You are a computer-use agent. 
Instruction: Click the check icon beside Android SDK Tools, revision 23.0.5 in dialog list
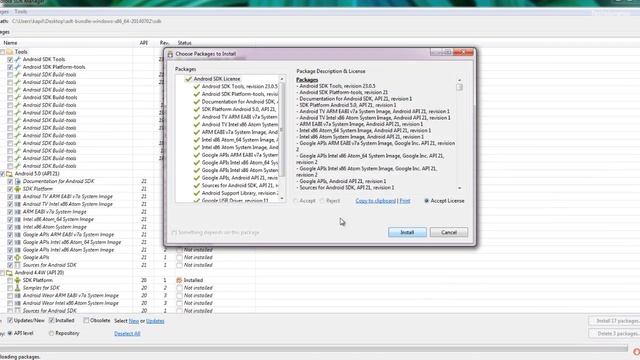tap(197, 87)
